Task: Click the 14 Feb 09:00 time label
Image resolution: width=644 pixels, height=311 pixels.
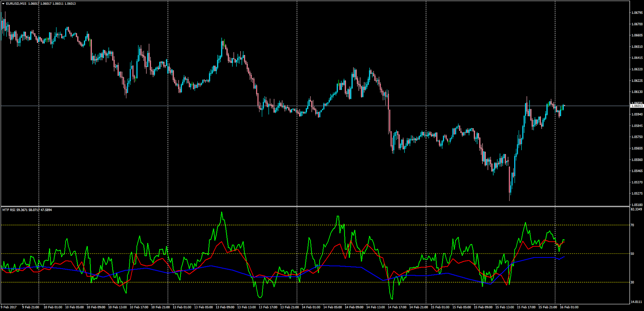Action: click(354, 307)
